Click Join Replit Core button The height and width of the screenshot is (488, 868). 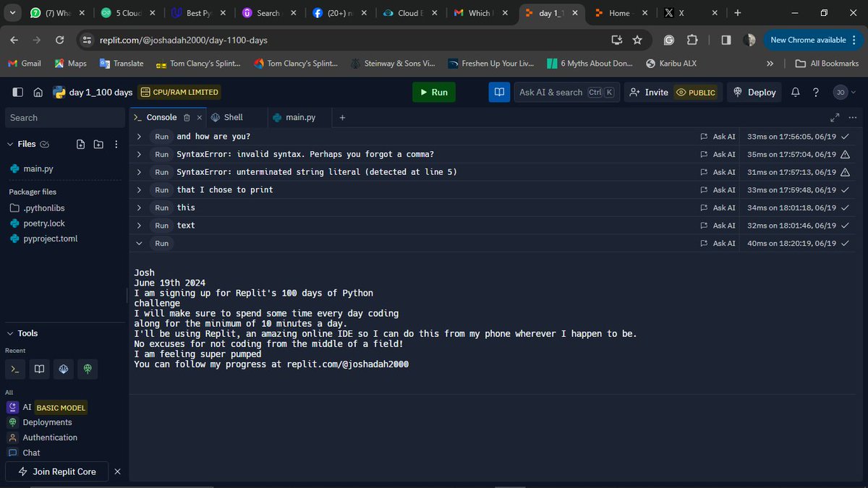click(57, 471)
